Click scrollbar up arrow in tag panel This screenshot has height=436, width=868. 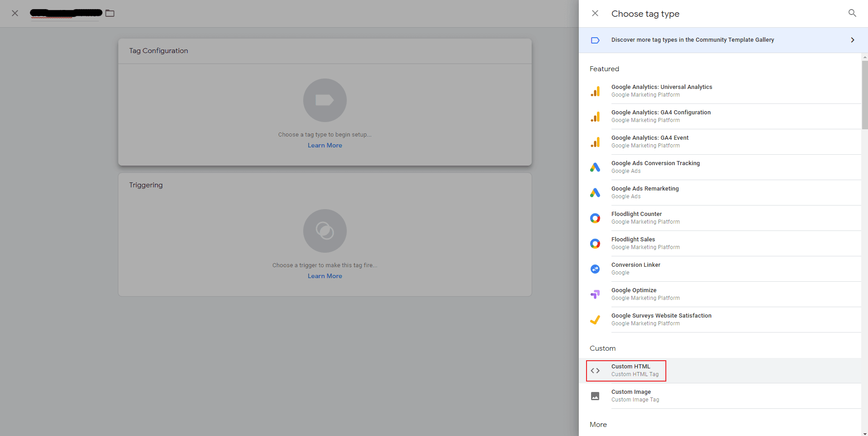pos(865,57)
